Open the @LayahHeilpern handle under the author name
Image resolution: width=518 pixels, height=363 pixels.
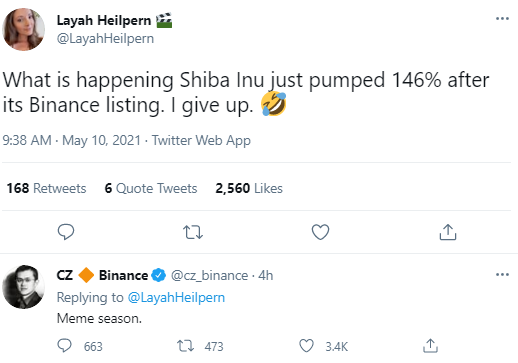(x=105, y=39)
